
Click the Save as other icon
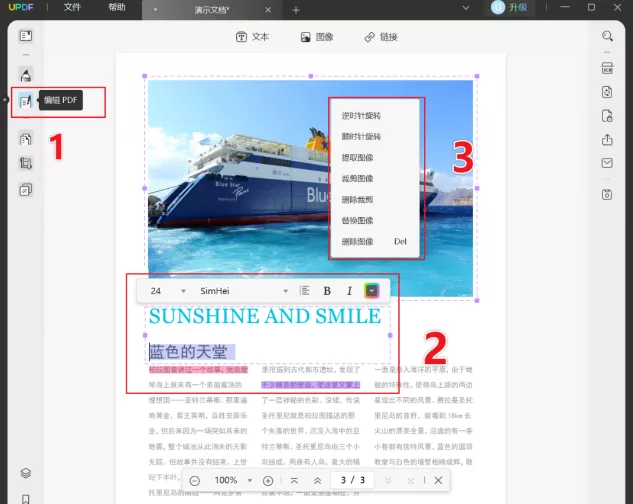[607, 195]
